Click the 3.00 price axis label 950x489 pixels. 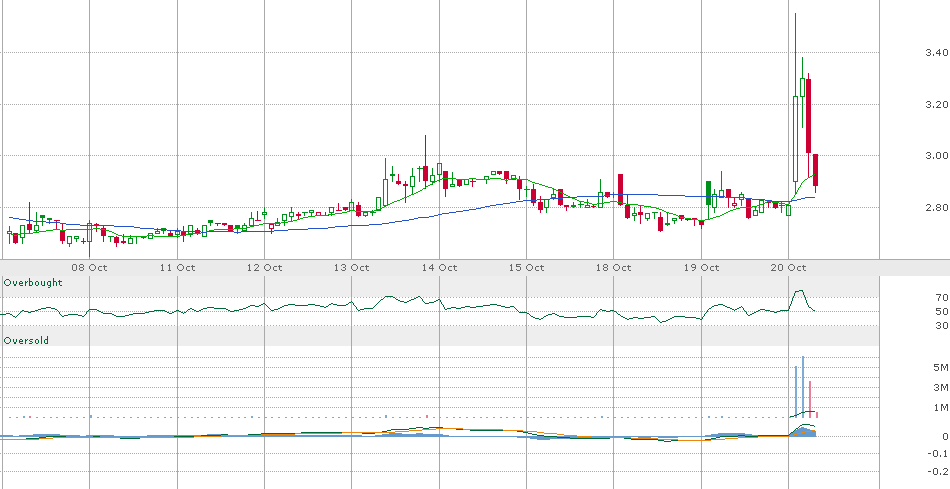[937, 156]
